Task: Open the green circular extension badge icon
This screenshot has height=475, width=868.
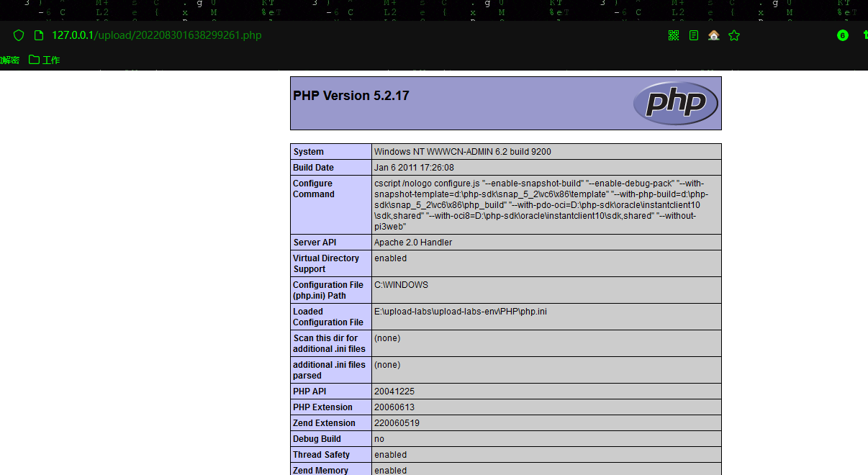Action: pos(843,35)
